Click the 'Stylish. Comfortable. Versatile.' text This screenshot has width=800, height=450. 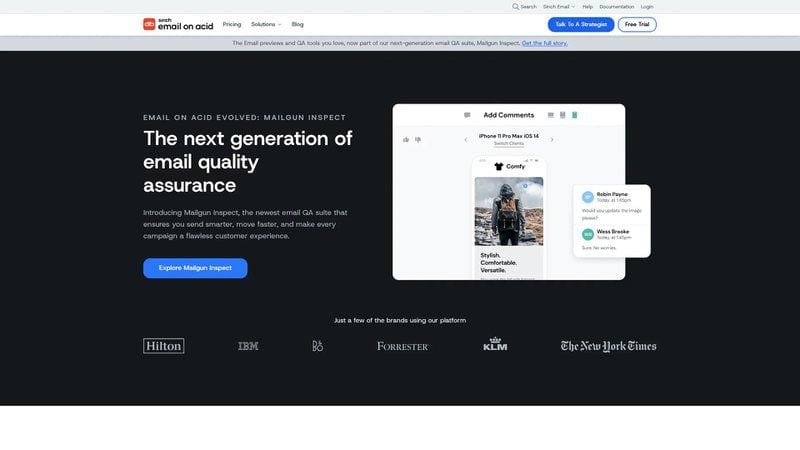pyautogui.click(x=498, y=263)
